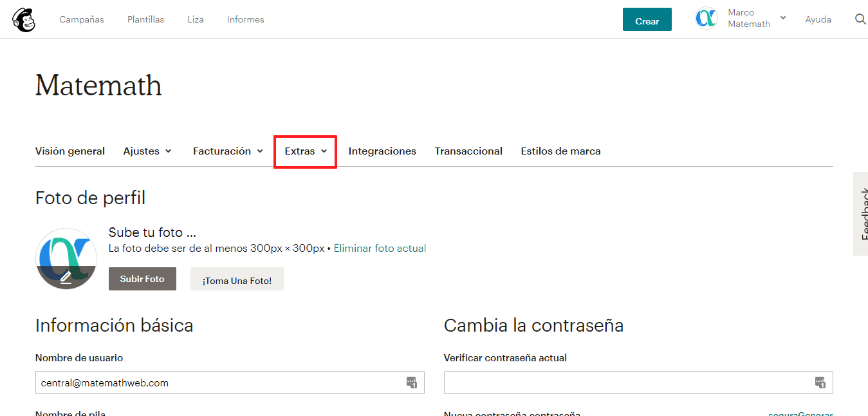The height and width of the screenshot is (416, 868).
Task: Switch to the Integraciones tab
Action: point(382,151)
